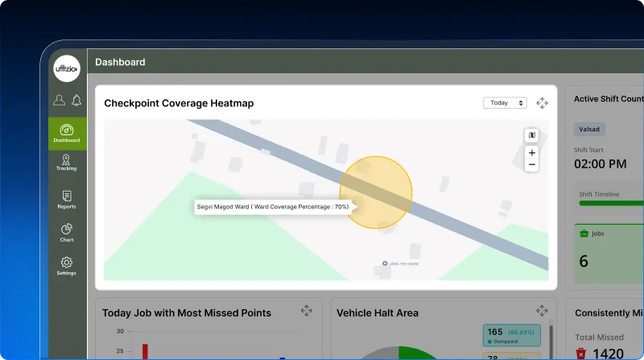The height and width of the screenshot is (360, 644).
Task: Expand the Vehicle Halt Area widget
Action: point(542,311)
